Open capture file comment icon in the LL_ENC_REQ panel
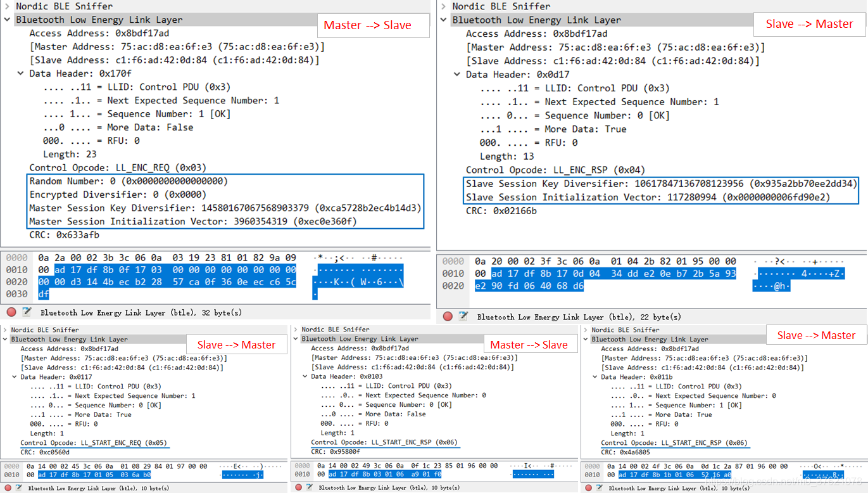Screen dimensions: 868x493 (27, 312)
